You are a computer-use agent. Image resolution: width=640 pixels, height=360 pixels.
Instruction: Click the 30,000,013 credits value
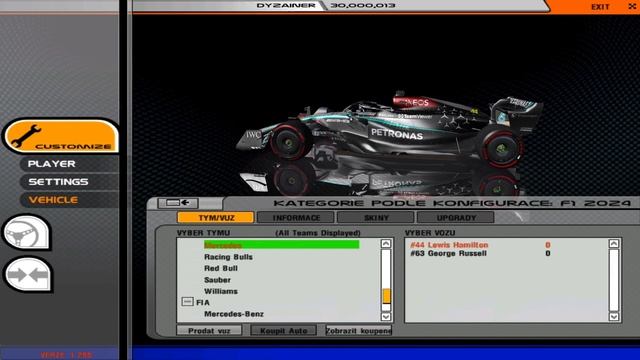[x=362, y=5]
